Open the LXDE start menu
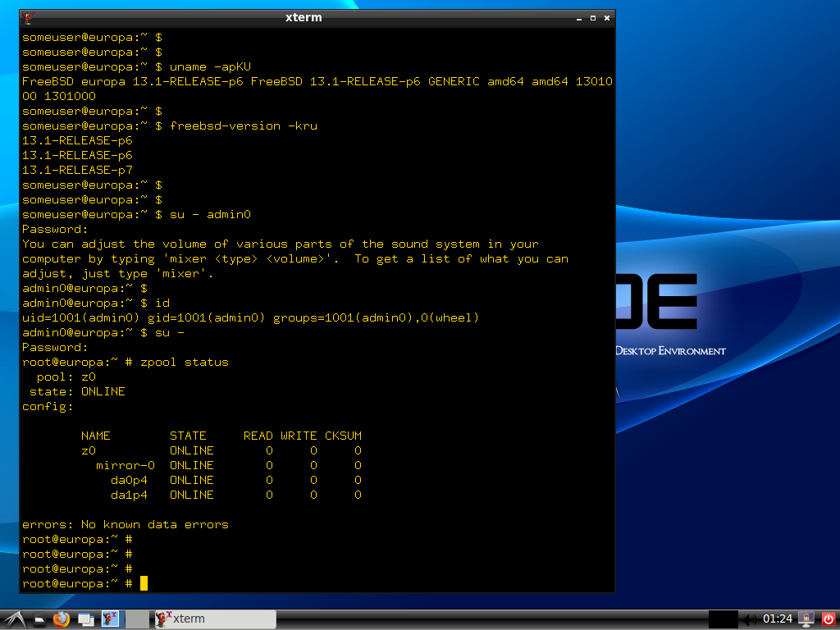 tap(15, 619)
